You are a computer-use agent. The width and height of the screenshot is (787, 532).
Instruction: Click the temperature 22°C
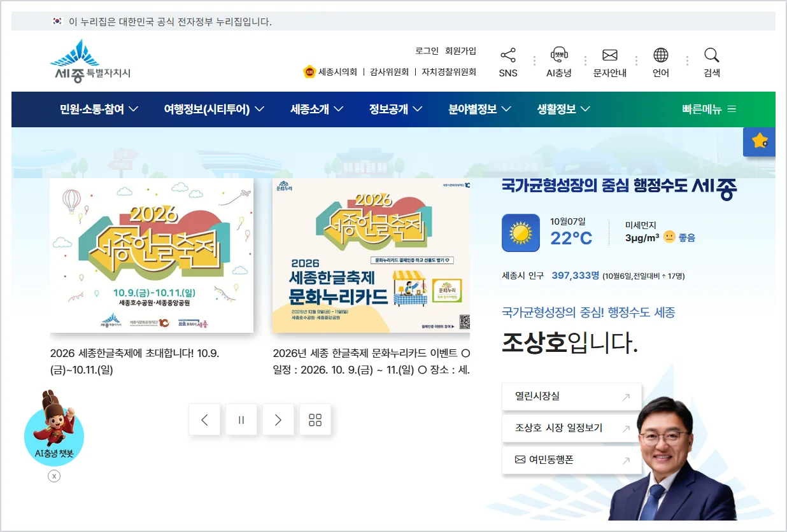click(571, 239)
